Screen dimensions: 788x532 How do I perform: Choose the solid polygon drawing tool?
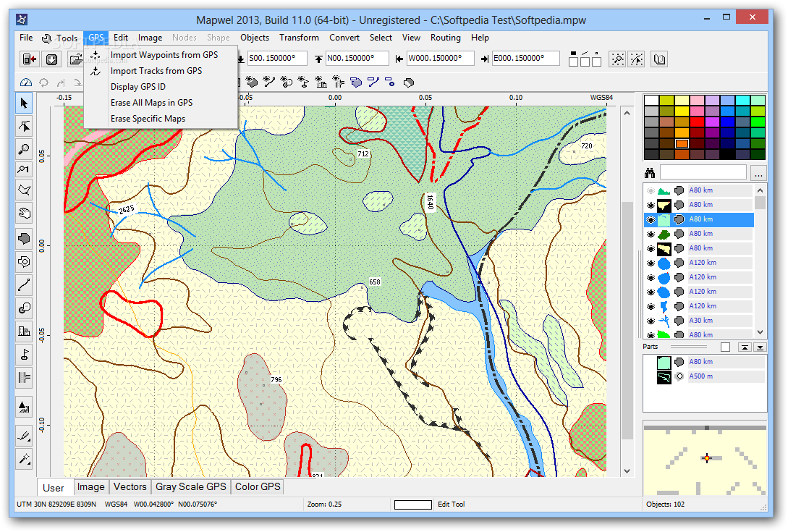[24, 238]
